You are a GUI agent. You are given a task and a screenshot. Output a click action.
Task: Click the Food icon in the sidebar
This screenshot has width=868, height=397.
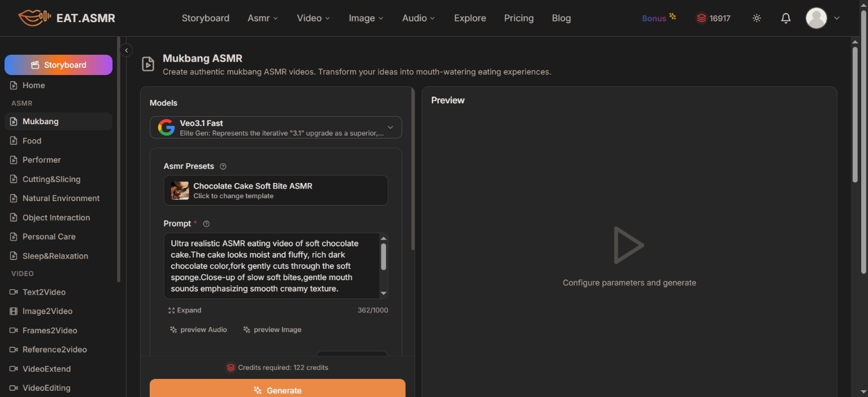click(14, 141)
